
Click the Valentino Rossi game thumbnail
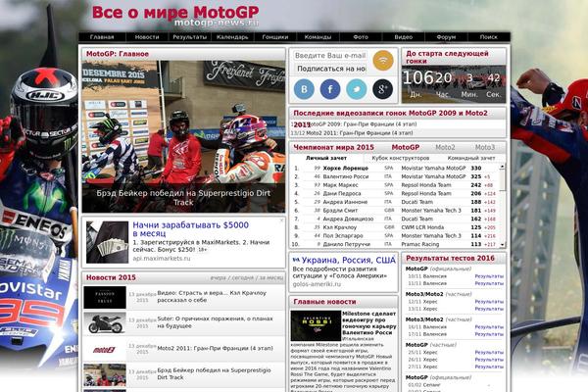(x=316, y=325)
